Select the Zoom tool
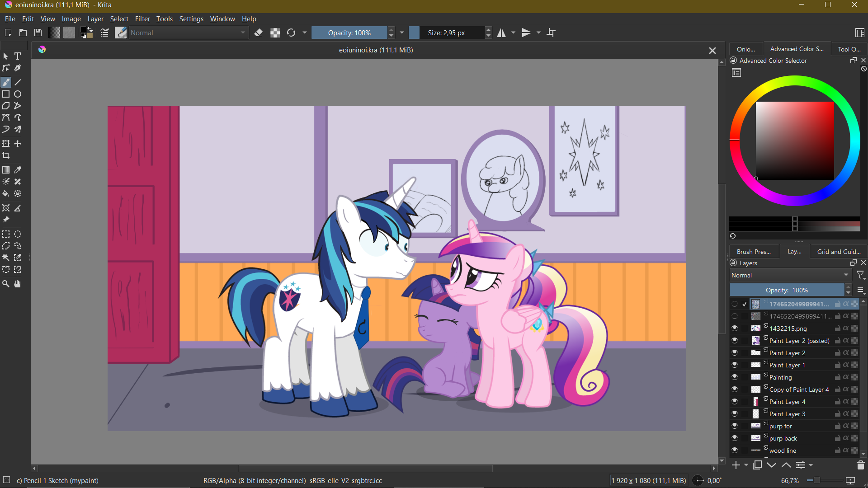The image size is (868, 488). click(6, 284)
